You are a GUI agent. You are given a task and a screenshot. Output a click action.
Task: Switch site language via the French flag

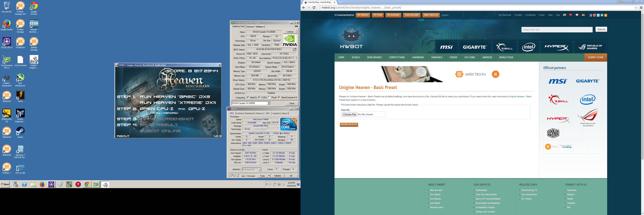click(x=577, y=15)
